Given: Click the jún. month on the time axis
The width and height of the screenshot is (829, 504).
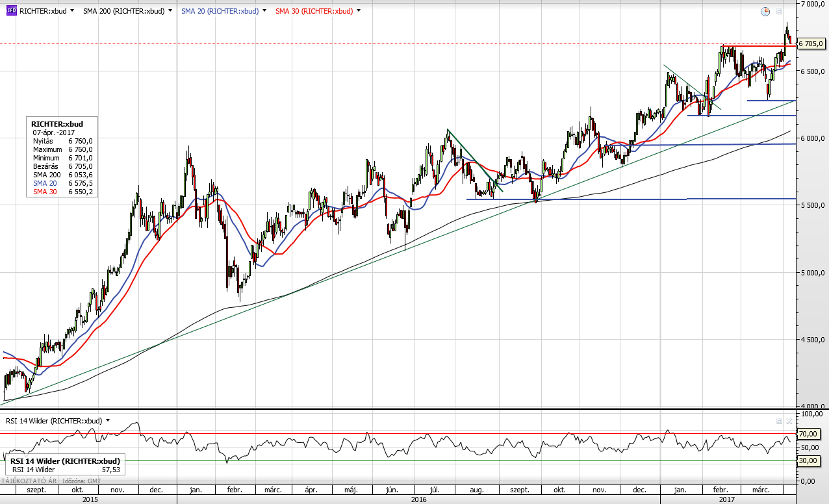Looking at the screenshot, I should (391, 490).
